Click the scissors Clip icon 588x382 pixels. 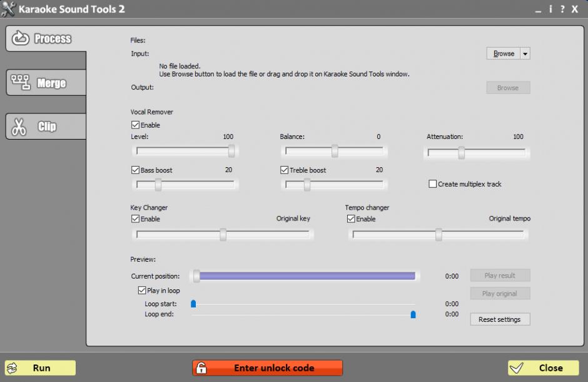(19, 127)
